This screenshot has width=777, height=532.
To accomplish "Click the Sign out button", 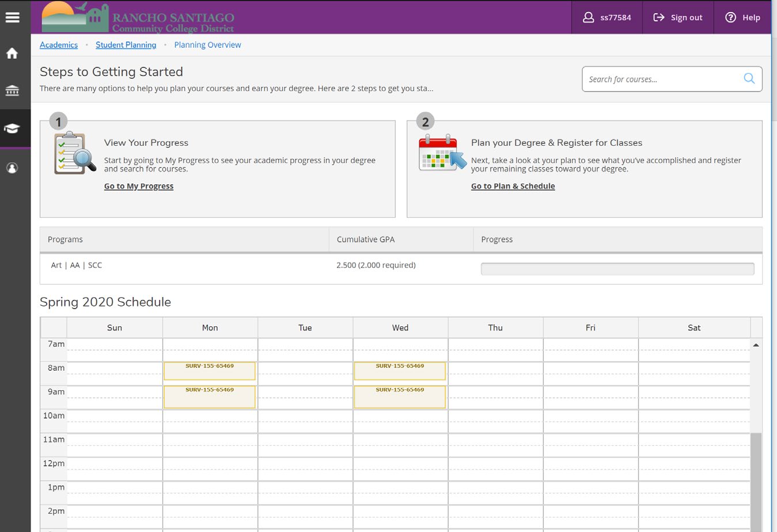I will (x=678, y=17).
